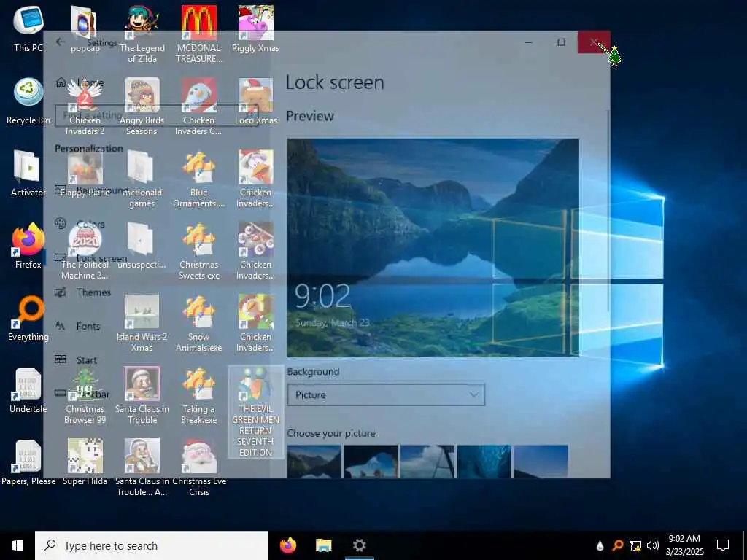This screenshot has height=560, width=747.
Task: Select the Blue Ornaments desktop icon
Action: tap(199, 179)
